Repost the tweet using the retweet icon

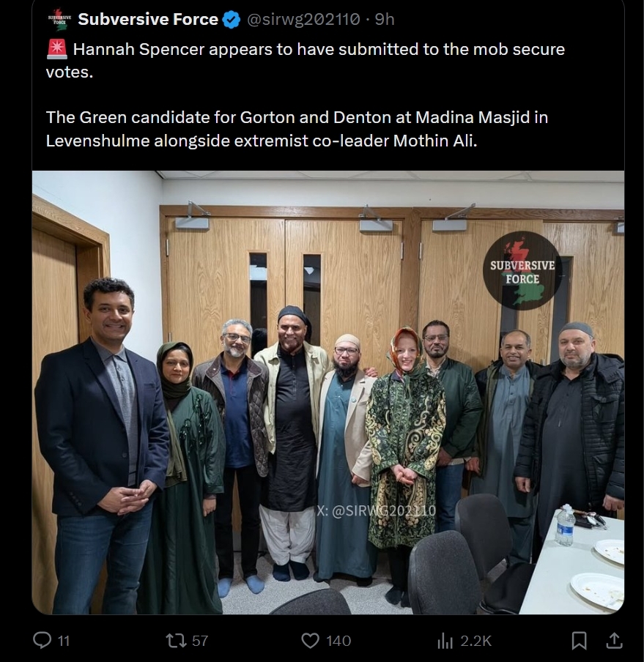[x=176, y=641]
